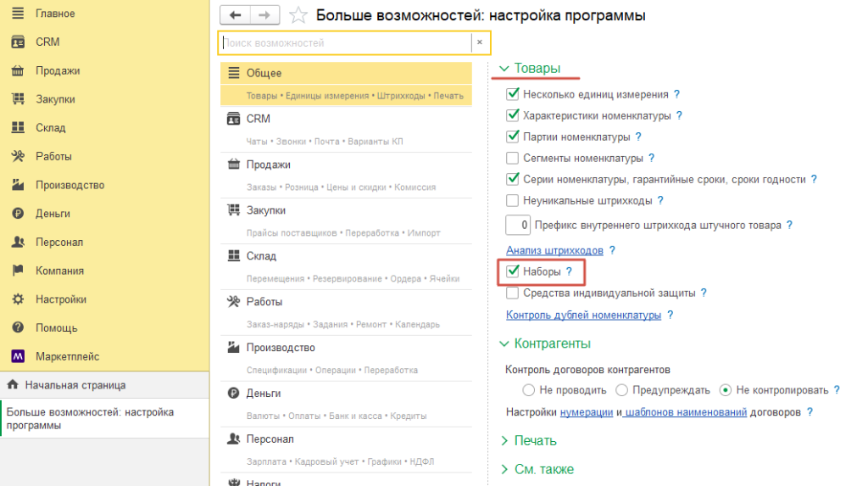
Task: Uncheck the Наборы checkbox
Action: coord(512,271)
